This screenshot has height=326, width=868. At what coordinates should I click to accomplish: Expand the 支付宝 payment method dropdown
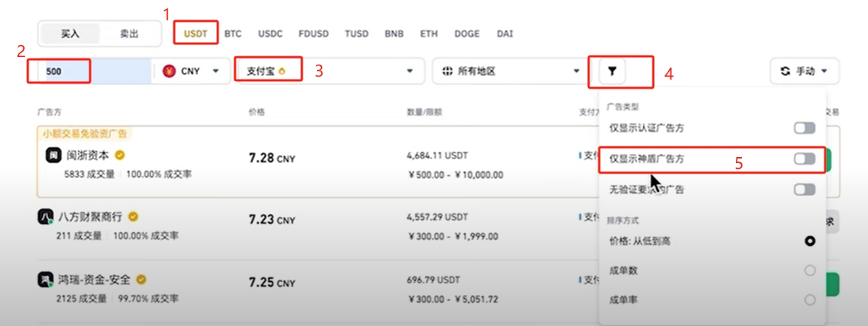coord(330,71)
